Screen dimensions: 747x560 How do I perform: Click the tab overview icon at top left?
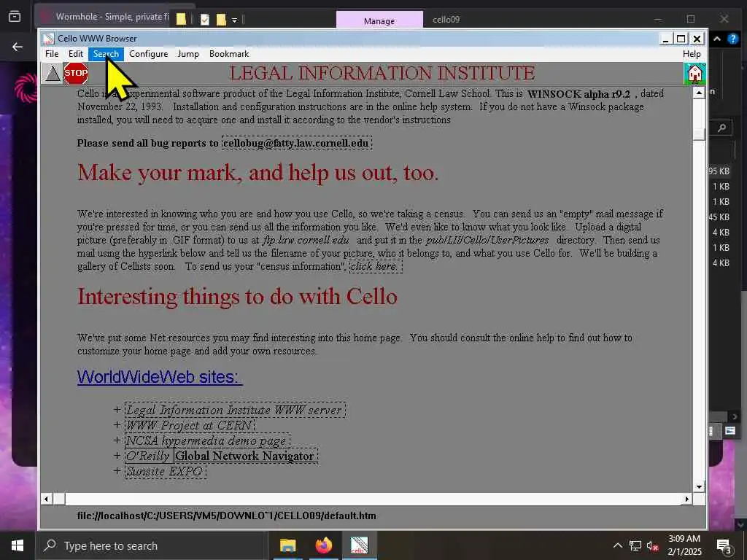tap(15, 17)
